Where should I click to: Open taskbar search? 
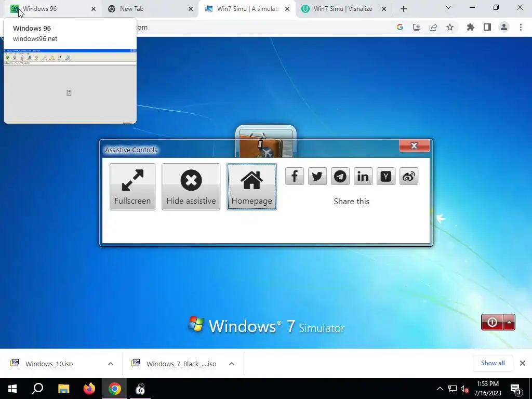[37, 389]
